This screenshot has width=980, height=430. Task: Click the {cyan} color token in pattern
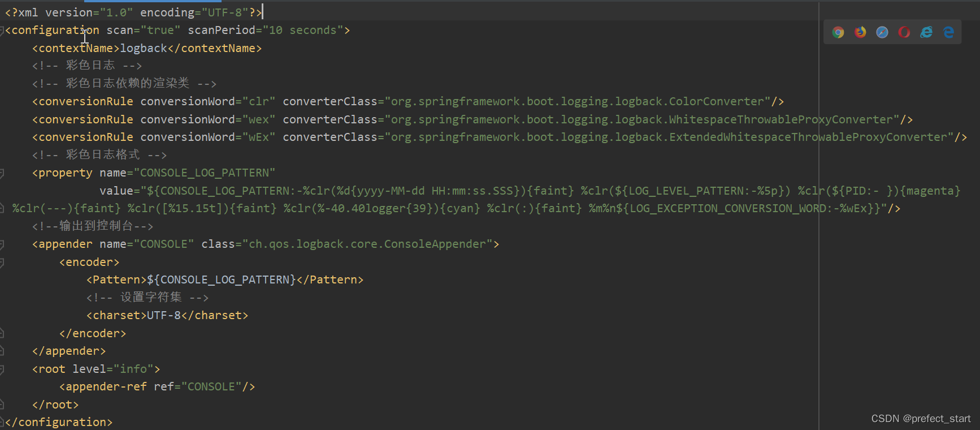click(460, 208)
